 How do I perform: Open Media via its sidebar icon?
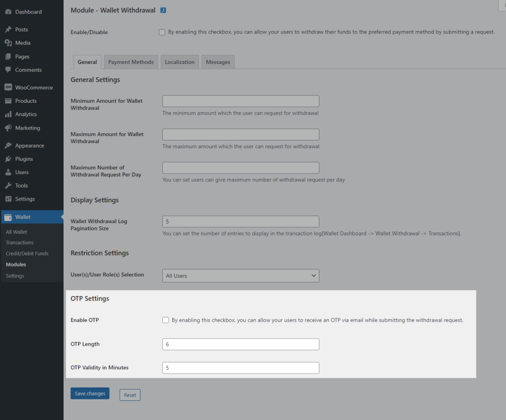point(8,43)
